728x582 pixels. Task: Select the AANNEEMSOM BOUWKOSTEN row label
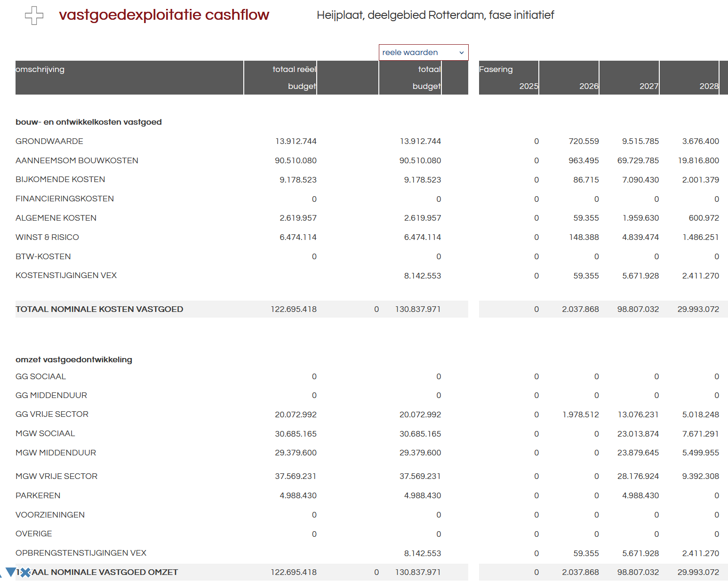point(77,160)
